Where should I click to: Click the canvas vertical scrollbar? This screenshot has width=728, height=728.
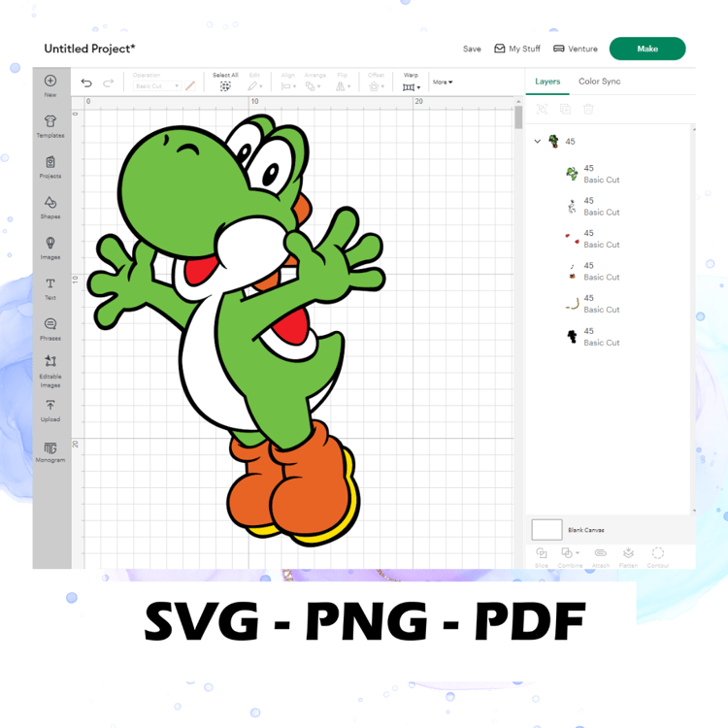(x=518, y=117)
